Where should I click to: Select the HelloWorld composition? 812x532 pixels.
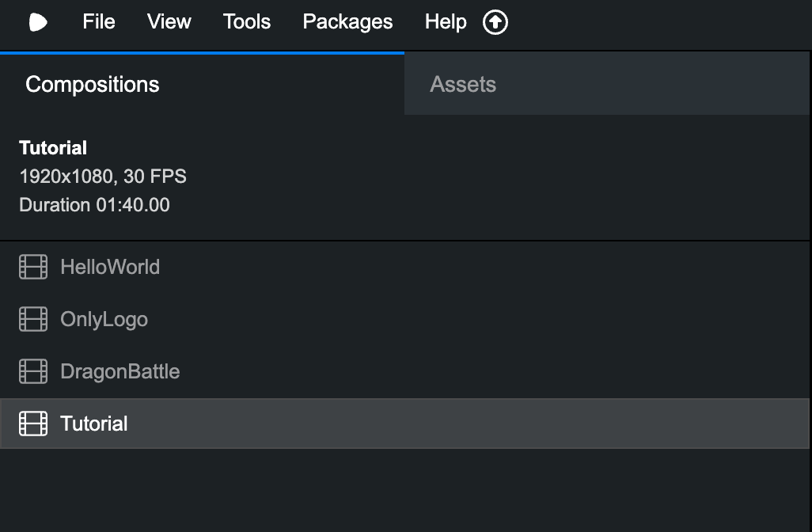tap(110, 267)
